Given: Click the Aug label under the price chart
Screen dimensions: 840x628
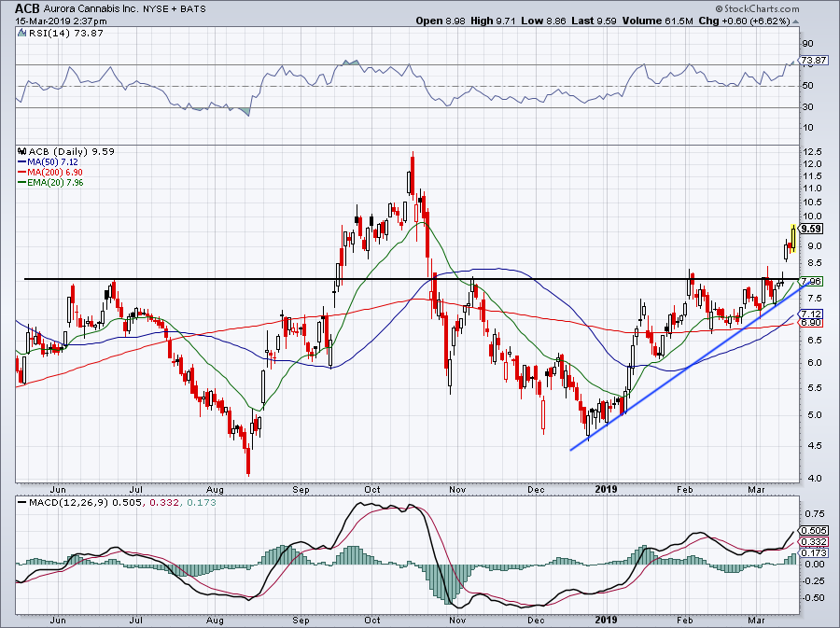Looking at the screenshot, I should (x=215, y=490).
